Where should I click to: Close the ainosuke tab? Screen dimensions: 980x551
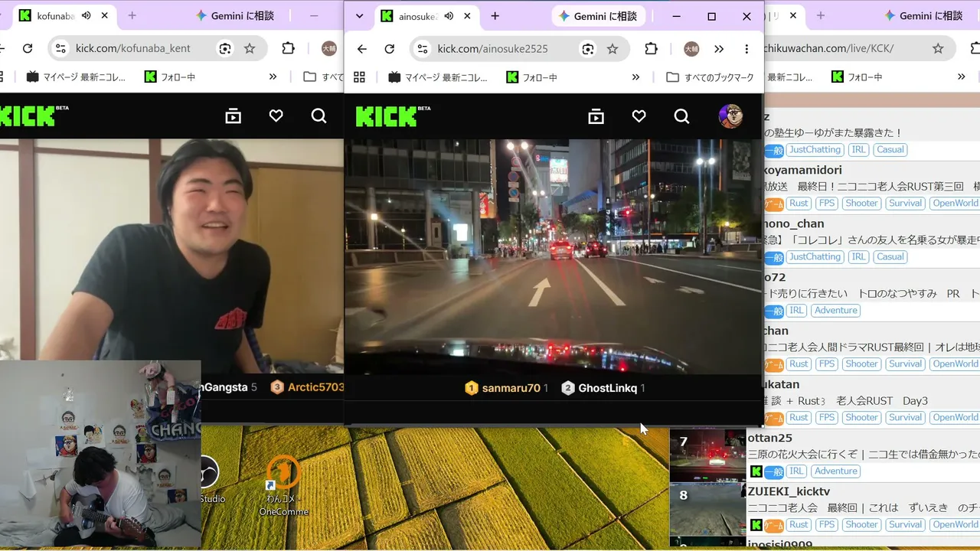pyautogui.click(x=467, y=16)
